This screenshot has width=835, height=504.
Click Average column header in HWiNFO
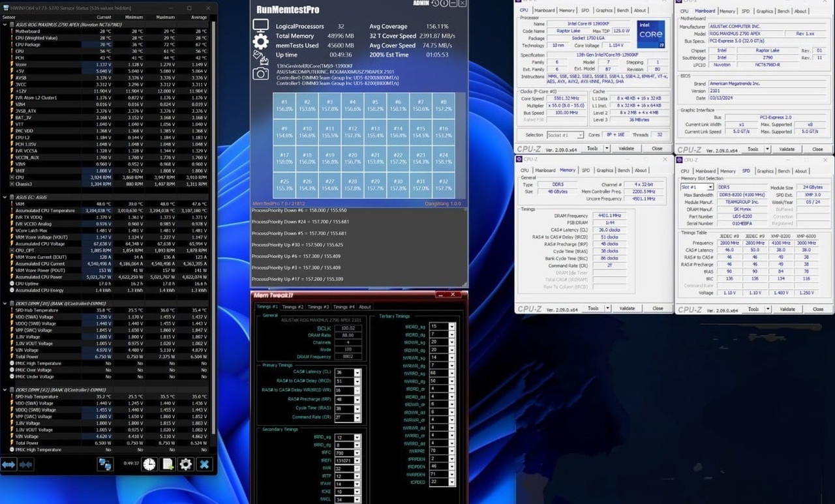click(x=199, y=17)
